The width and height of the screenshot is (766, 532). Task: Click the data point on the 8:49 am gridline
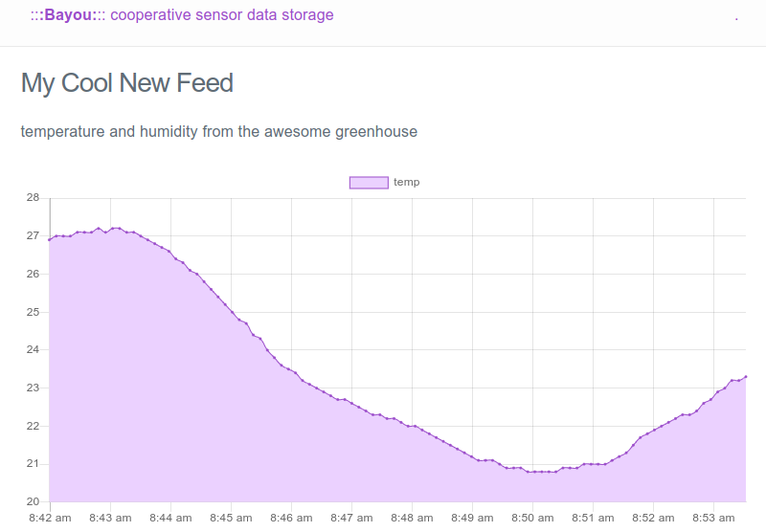(x=472, y=457)
